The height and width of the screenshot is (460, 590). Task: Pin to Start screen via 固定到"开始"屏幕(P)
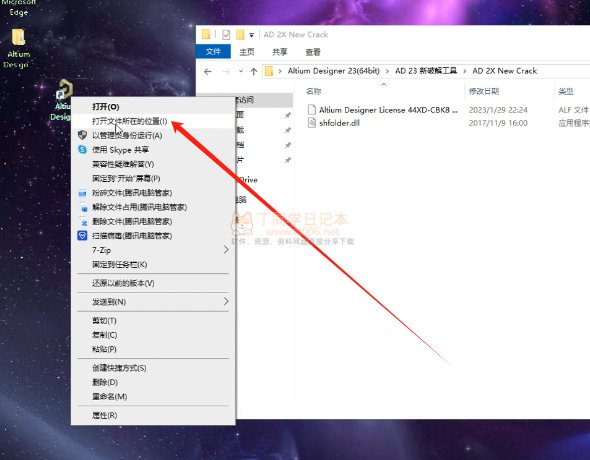(154, 178)
